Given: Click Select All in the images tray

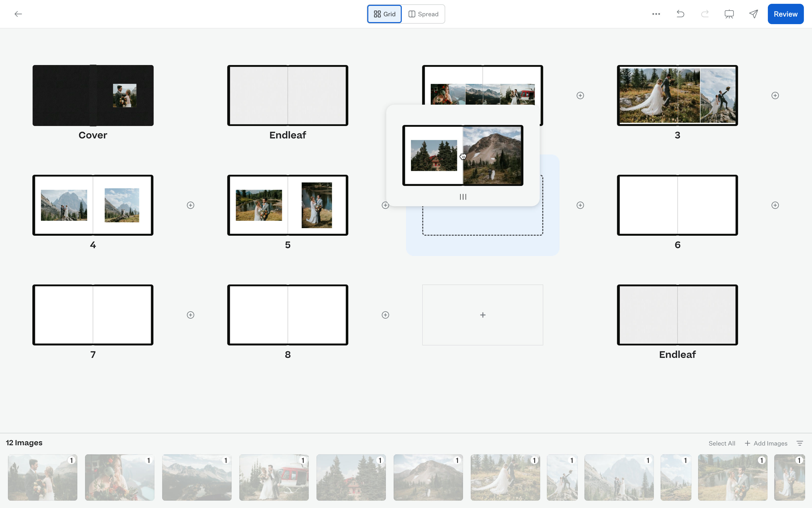Looking at the screenshot, I should coord(722,443).
